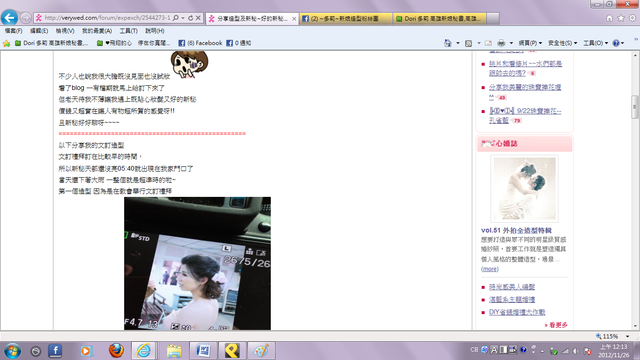
Task: Open the 我的最愛(A) Favorites menu
Action: (x=97, y=31)
